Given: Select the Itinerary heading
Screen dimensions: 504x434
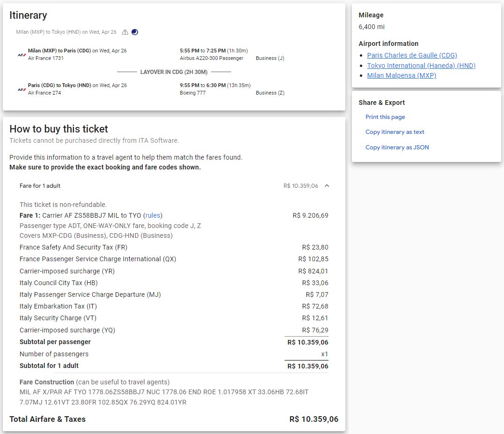Looking at the screenshot, I should (28, 15).
